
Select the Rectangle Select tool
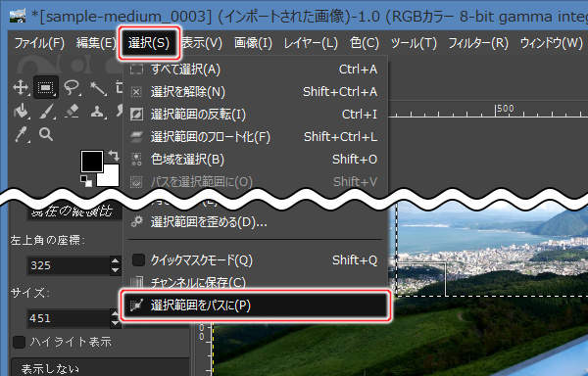(46, 87)
